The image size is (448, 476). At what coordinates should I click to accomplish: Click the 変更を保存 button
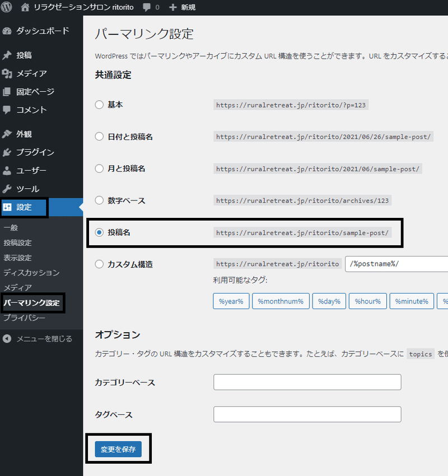pyautogui.click(x=118, y=449)
